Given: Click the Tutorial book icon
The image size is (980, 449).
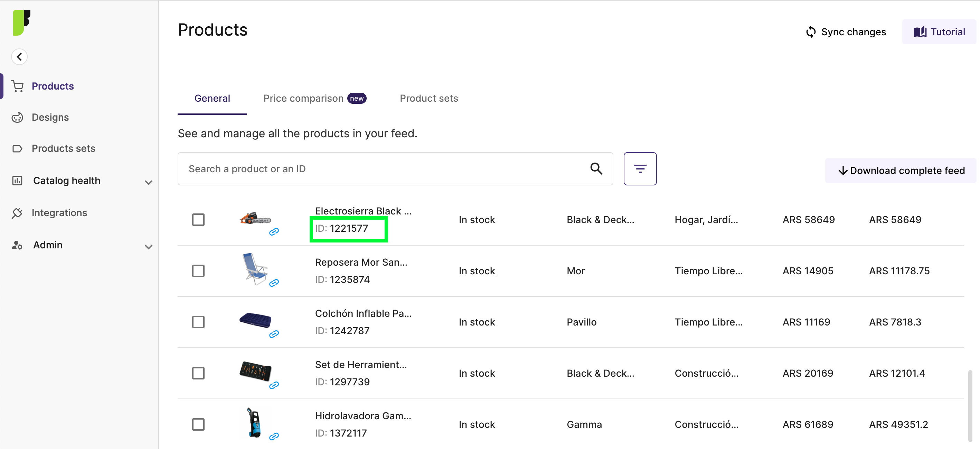Looking at the screenshot, I should 920,32.
